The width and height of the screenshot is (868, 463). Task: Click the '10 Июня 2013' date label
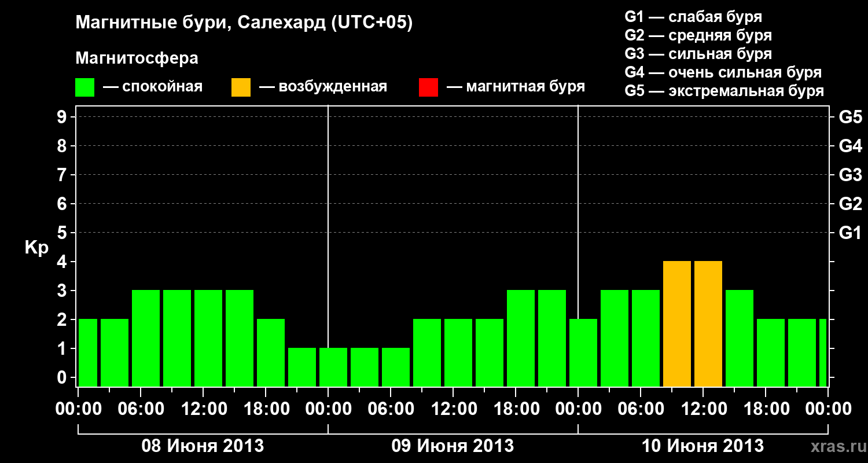click(x=703, y=446)
